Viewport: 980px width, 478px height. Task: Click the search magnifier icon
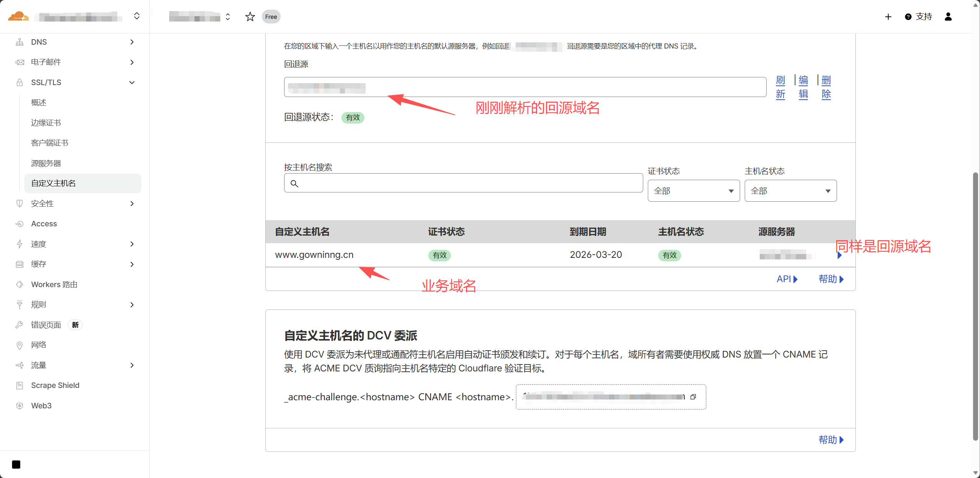click(x=294, y=184)
